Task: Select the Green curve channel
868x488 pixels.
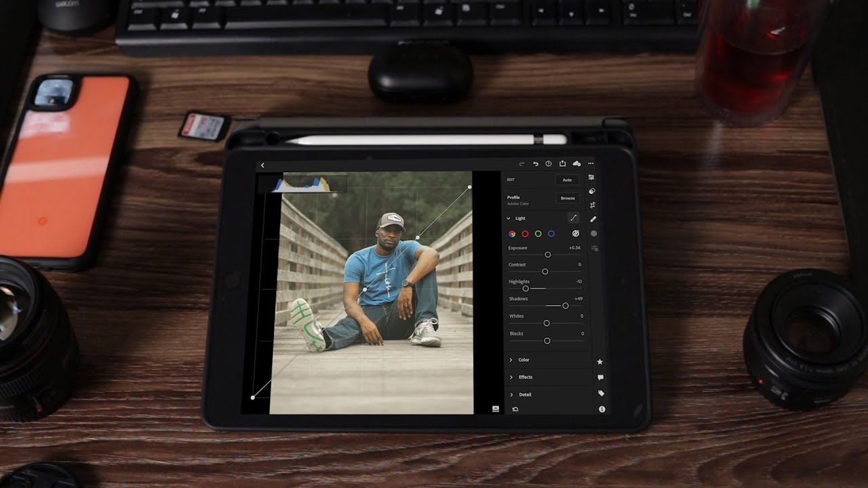Action: pos(538,234)
